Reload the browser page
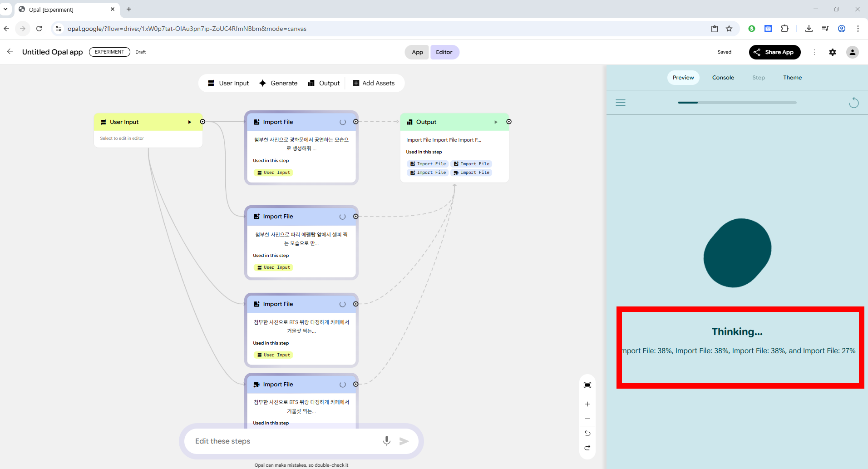The width and height of the screenshot is (868, 469). (x=39, y=29)
